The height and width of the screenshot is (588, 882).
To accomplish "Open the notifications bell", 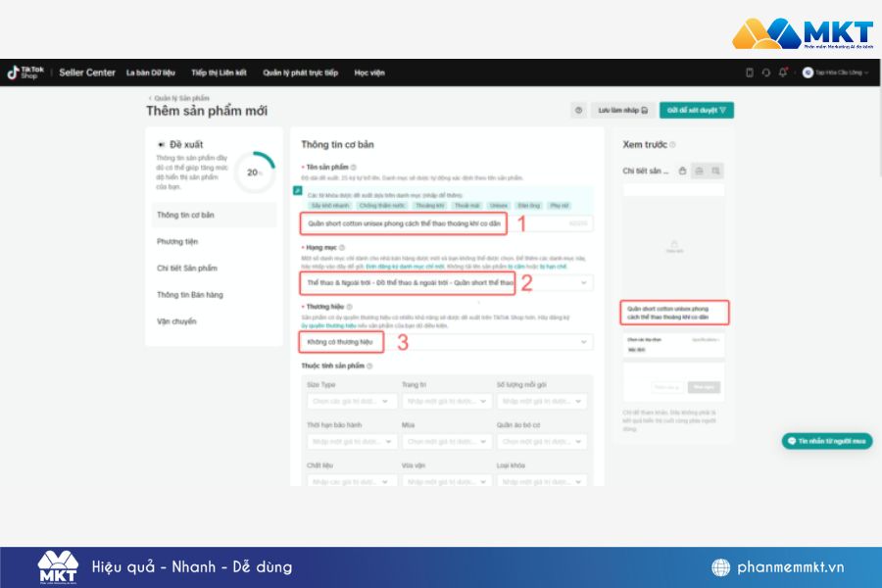I will 783,73.
